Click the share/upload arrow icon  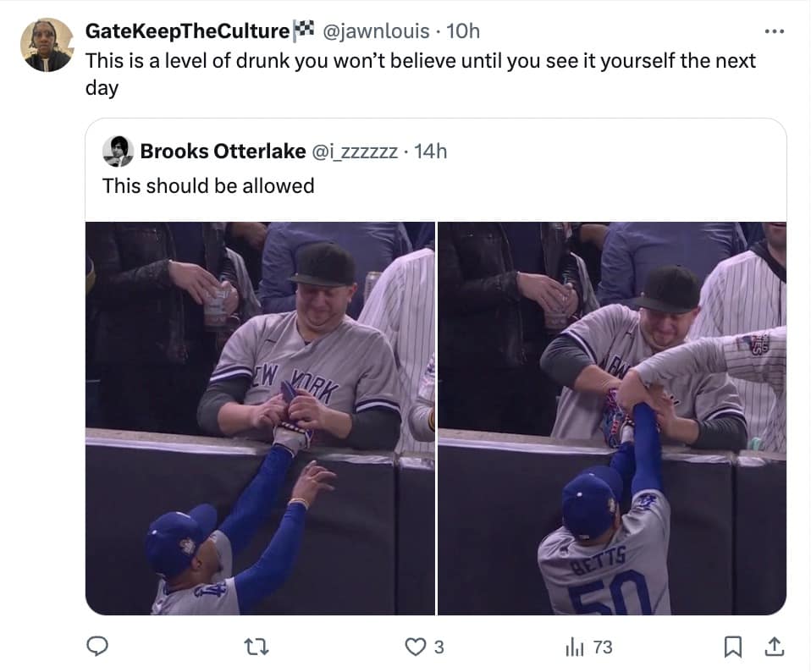(775, 646)
